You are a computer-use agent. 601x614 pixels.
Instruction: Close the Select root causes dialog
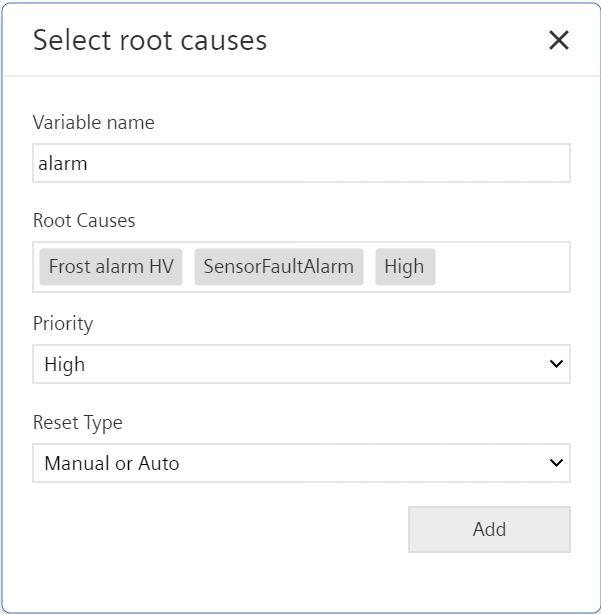click(x=559, y=40)
